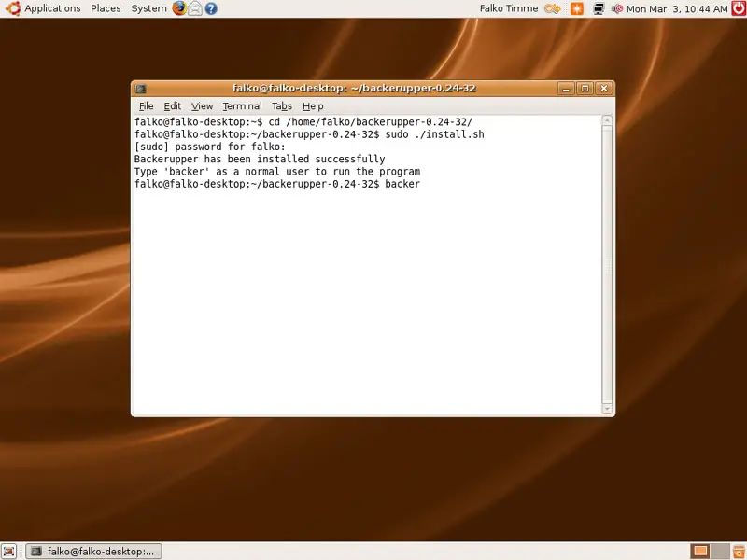Minimize the terminal window

(x=566, y=89)
